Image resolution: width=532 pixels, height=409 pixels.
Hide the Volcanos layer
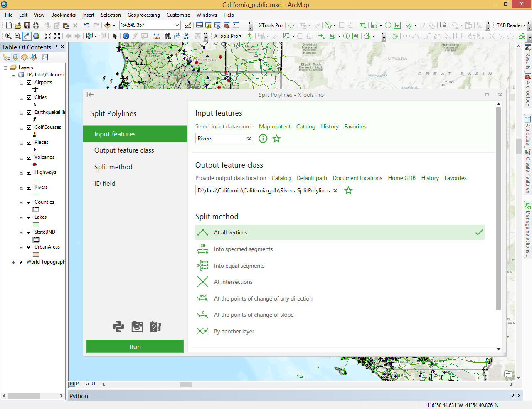click(29, 157)
